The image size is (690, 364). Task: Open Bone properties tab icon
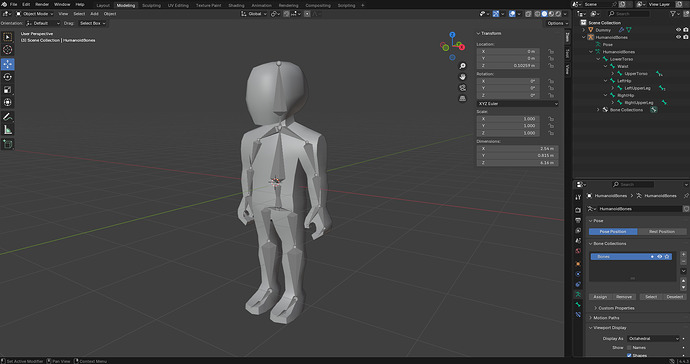coord(578,305)
